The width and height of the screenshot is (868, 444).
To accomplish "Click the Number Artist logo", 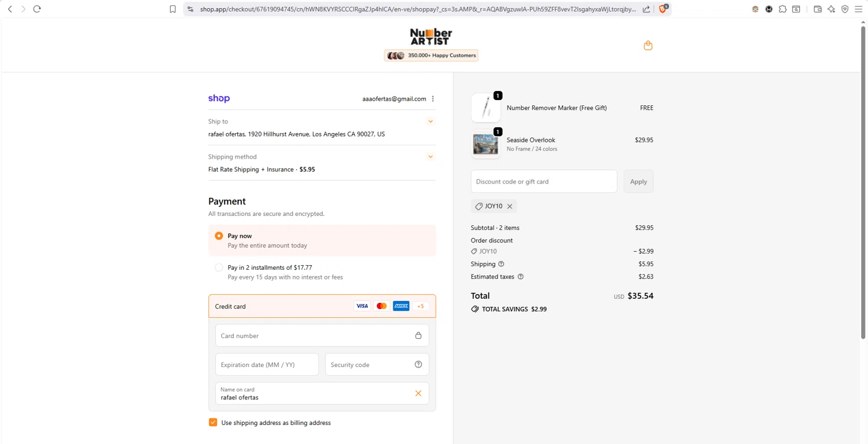I will 431,36.
